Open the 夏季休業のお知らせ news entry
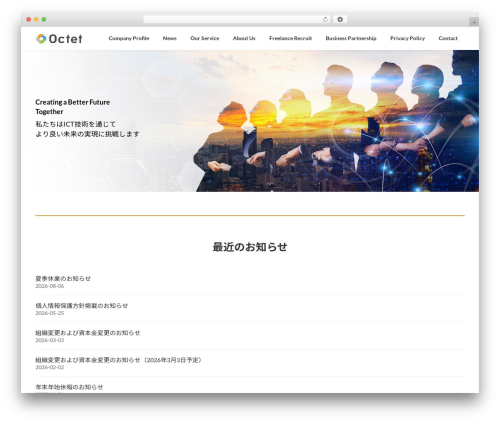This screenshot has height=423, width=500. pos(63,278)
